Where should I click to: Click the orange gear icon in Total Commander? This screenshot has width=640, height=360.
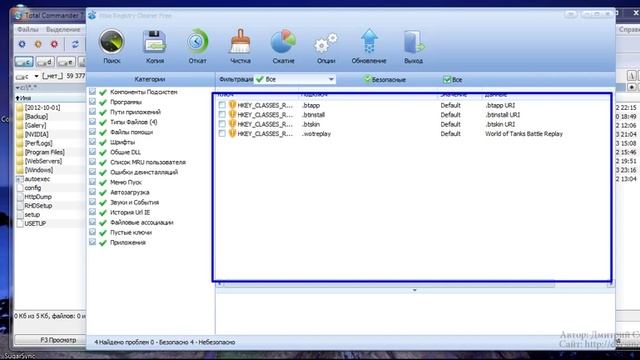tap(38, 44)
